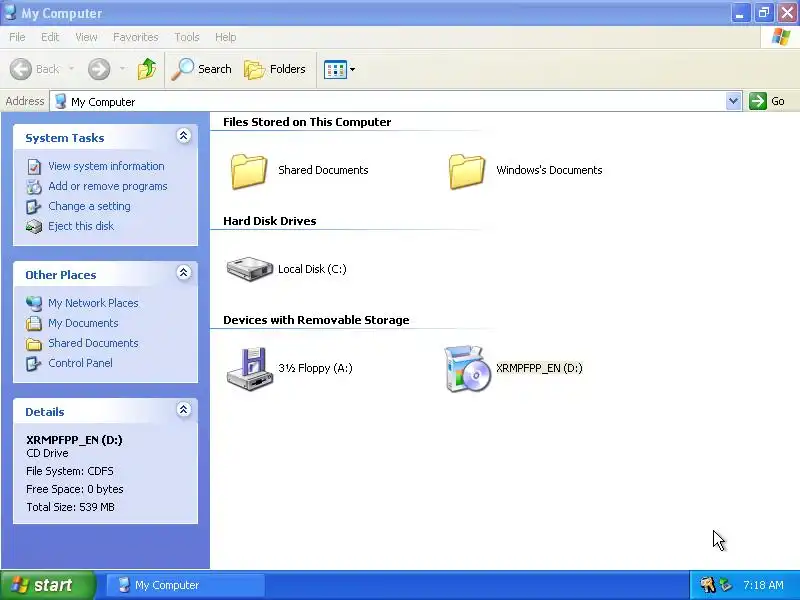Click the Start button

[x=48, y=585]
